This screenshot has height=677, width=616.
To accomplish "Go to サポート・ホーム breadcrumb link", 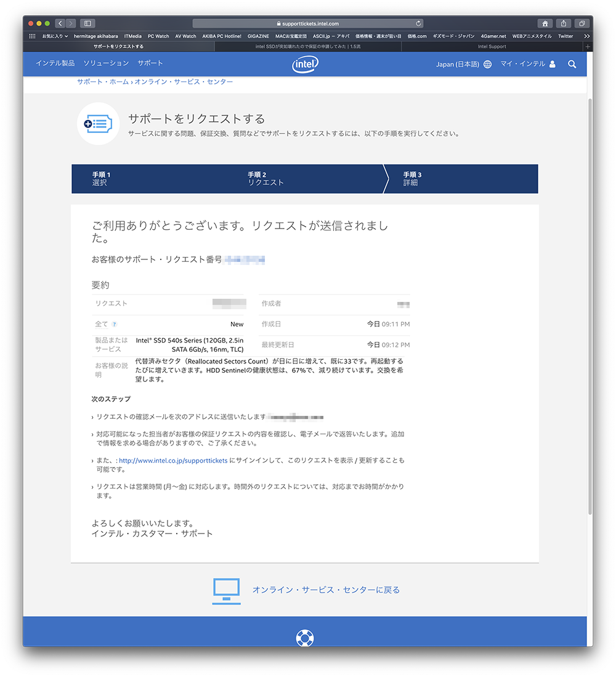I will 103,81.
